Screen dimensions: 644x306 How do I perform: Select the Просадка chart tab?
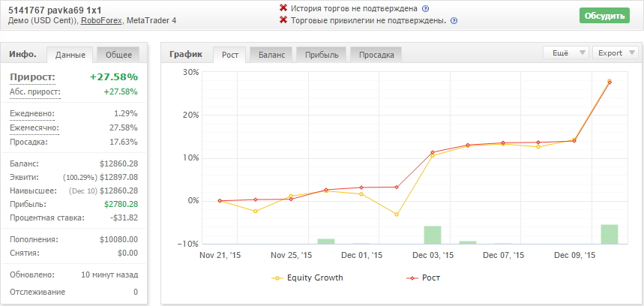click(376, 55)
